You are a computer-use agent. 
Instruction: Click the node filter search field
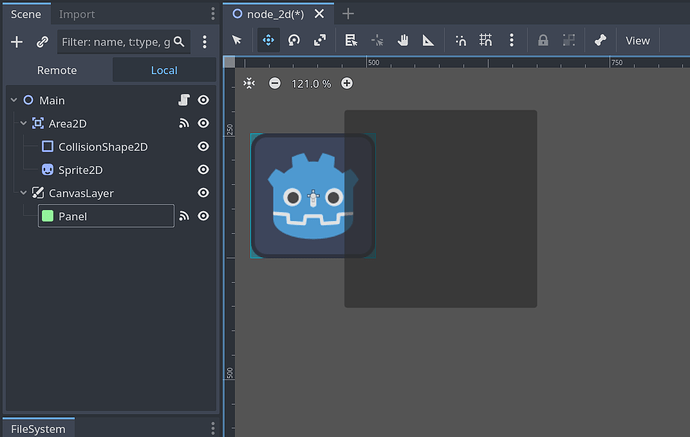pyautogui.click(x=124, y=42)
